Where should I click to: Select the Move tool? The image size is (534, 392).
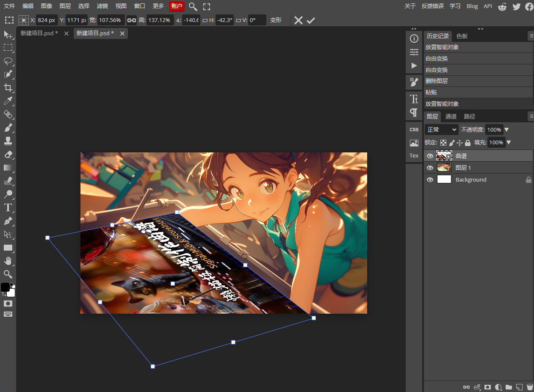[x=8, y=35]
